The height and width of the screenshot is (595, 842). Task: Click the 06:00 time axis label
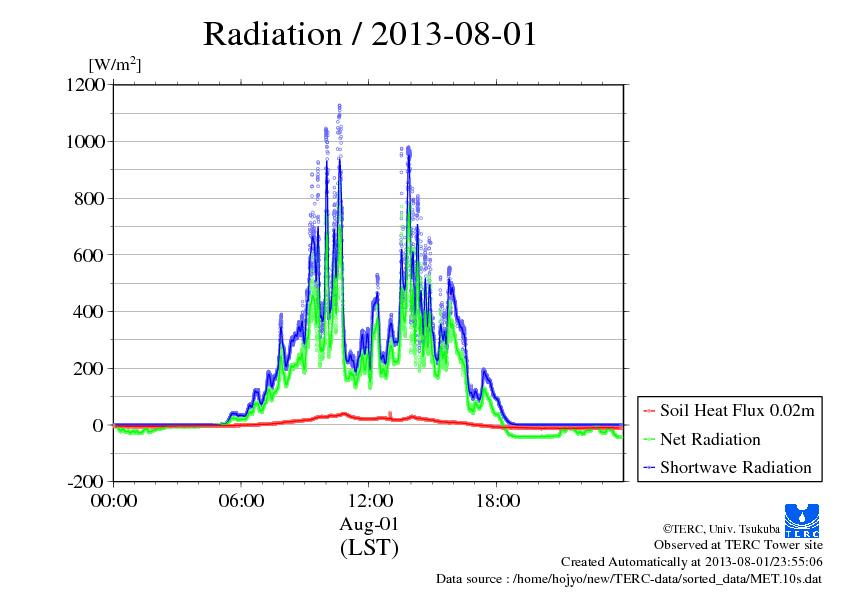point(241,501)
